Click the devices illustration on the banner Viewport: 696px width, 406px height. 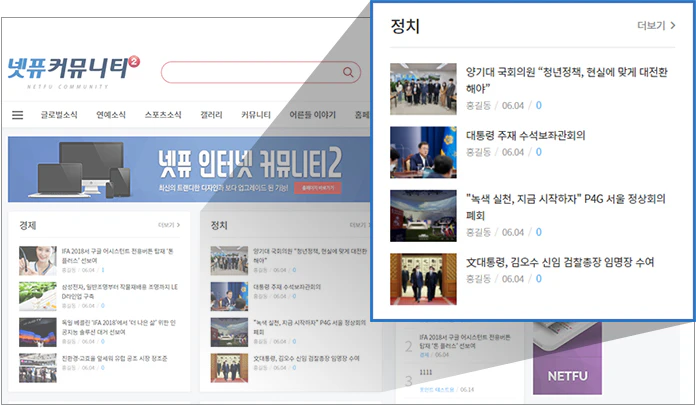(x=80, y=170)
